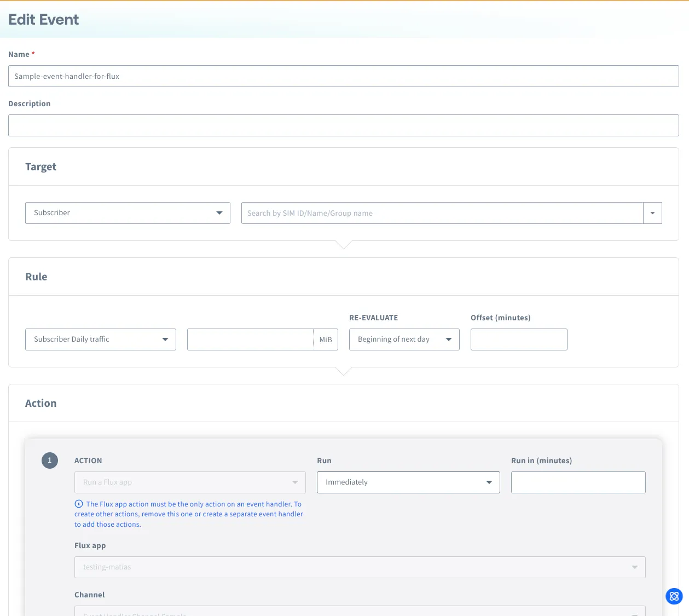Click the Edit Event heading
The image size is (689, 616).
coord(44,20)
